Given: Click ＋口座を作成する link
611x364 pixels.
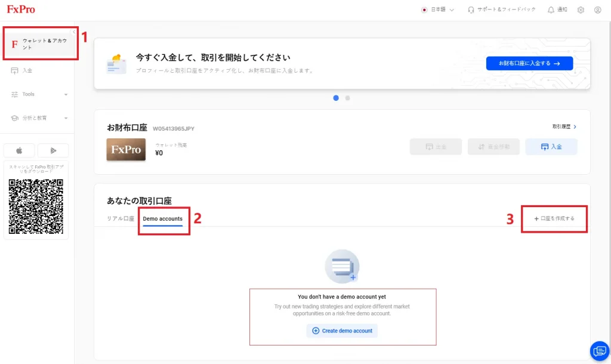Looking at the screenshot, I should pos(554,218).
